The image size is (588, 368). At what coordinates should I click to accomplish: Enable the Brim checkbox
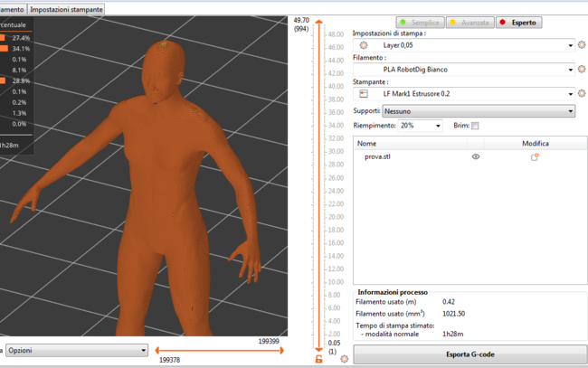pyautogui.click(x=475, y=126)
